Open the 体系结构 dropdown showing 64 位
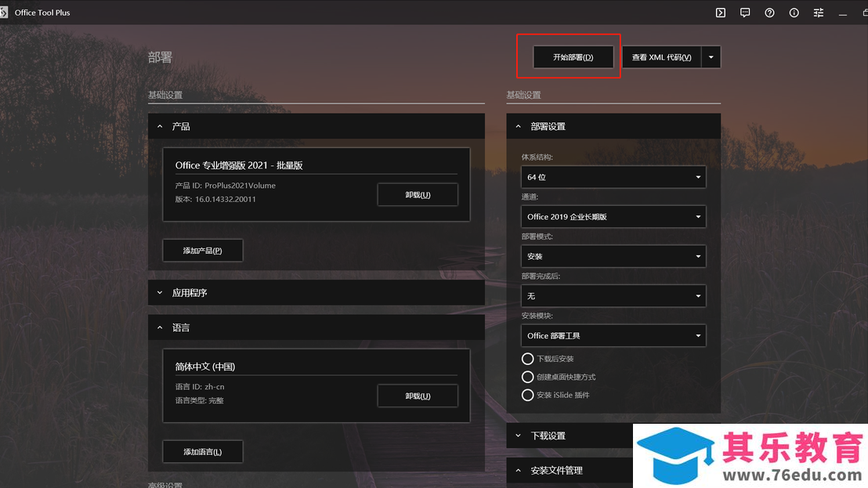The width and height of the screenshot is (868, 488). pos(613,177)
